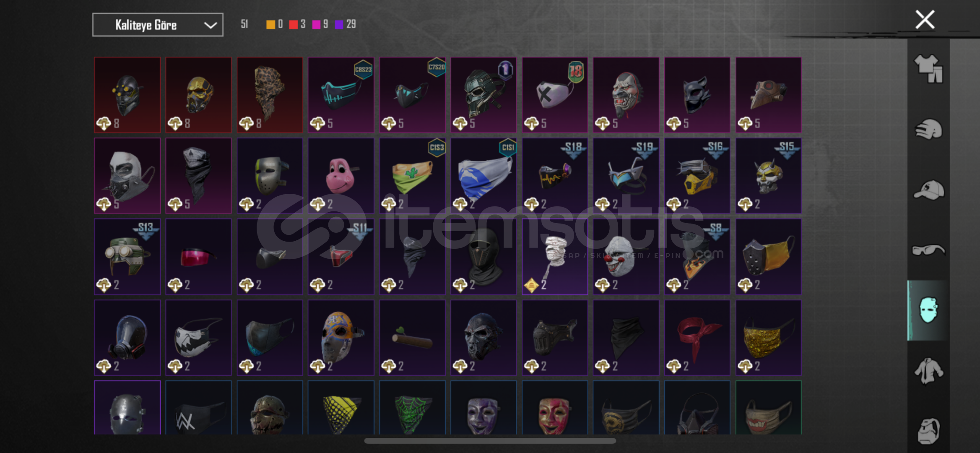980x453 pixels.
Task: Select the C8S23 teal face mask
Action: pyautogui.click(x=341, y=95)
